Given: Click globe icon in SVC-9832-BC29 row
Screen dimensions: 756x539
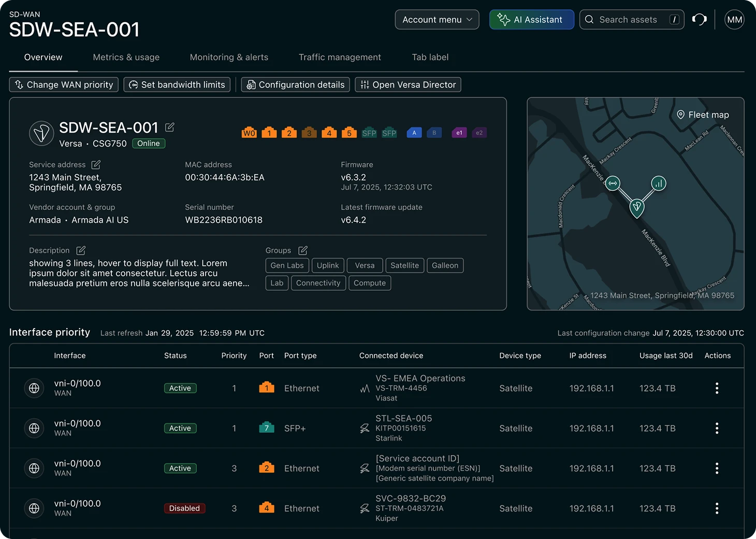Looking at the screenshot, I should pyautogui.click(x=34, y=508).
